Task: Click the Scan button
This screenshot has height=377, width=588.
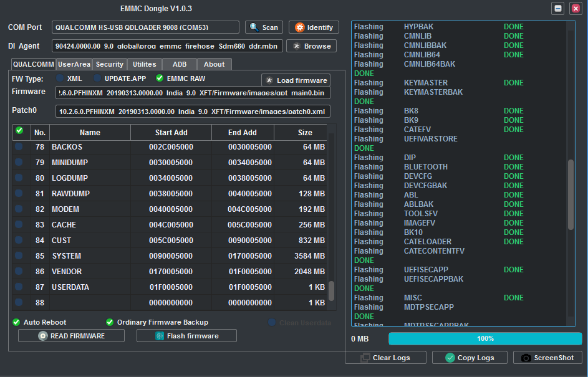Action: point(264,27)
